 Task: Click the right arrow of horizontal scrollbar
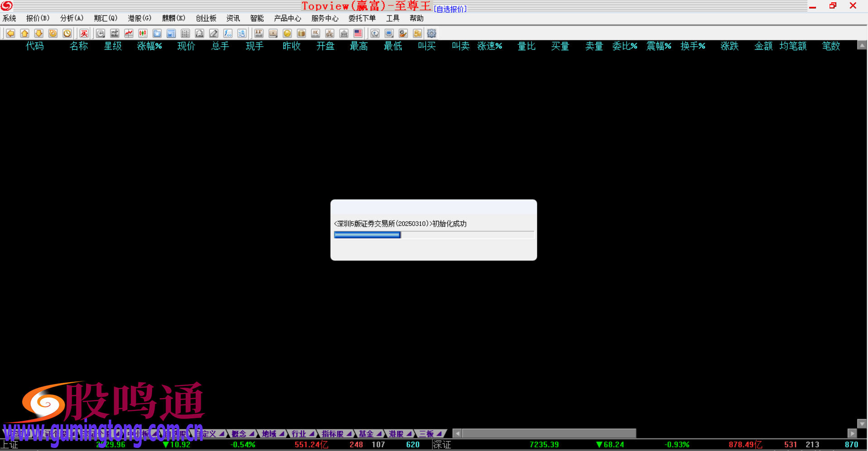click(x=852, y=433)
